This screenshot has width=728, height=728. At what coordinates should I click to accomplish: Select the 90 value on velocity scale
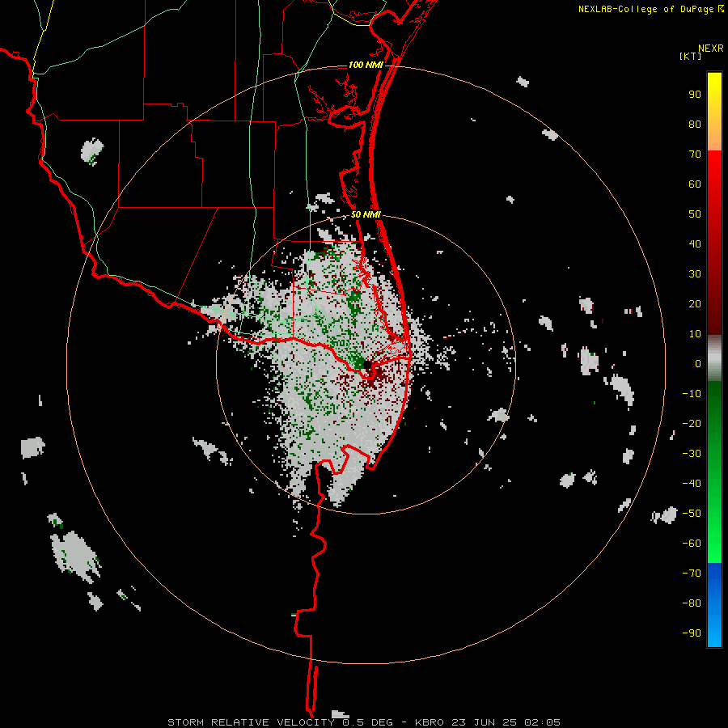(x=695, y=95)
